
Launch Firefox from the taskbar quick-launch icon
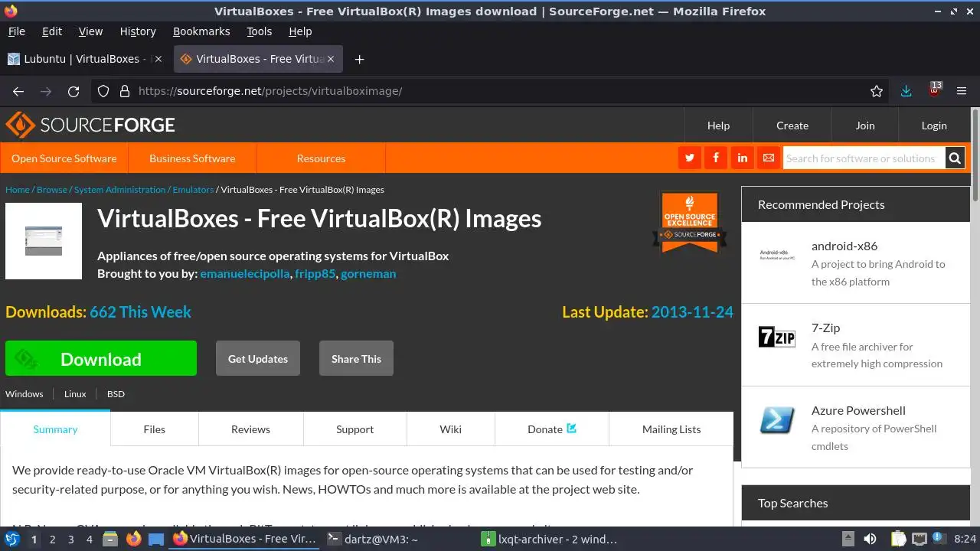[133, 539]
